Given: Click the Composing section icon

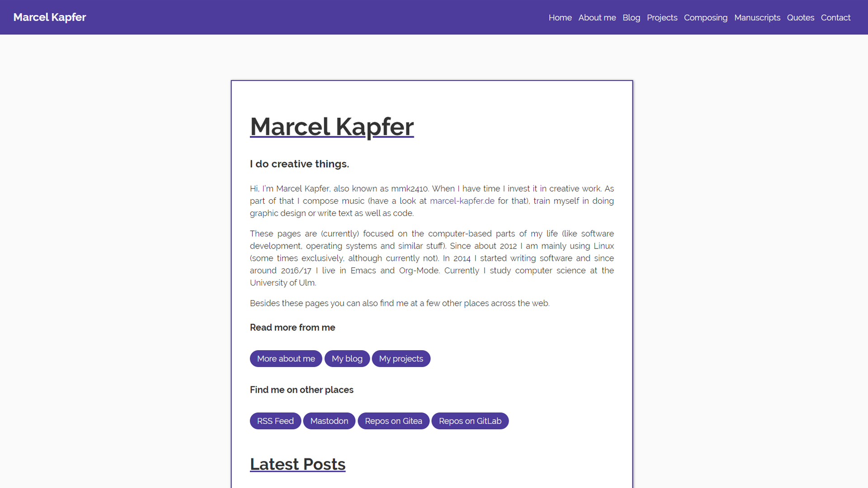Looking at the screenshot, I should (x=706, y=17).
